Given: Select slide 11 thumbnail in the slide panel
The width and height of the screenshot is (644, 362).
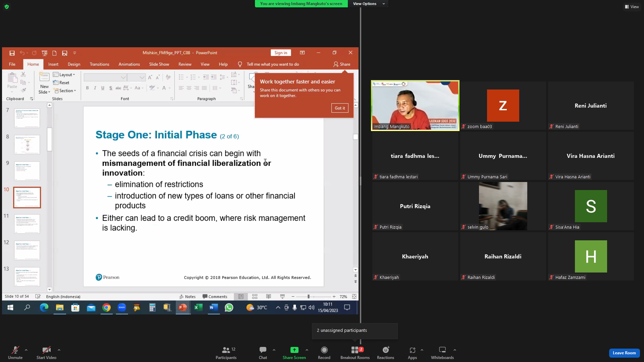Looking at the screenshot, I should pos(27,224).
